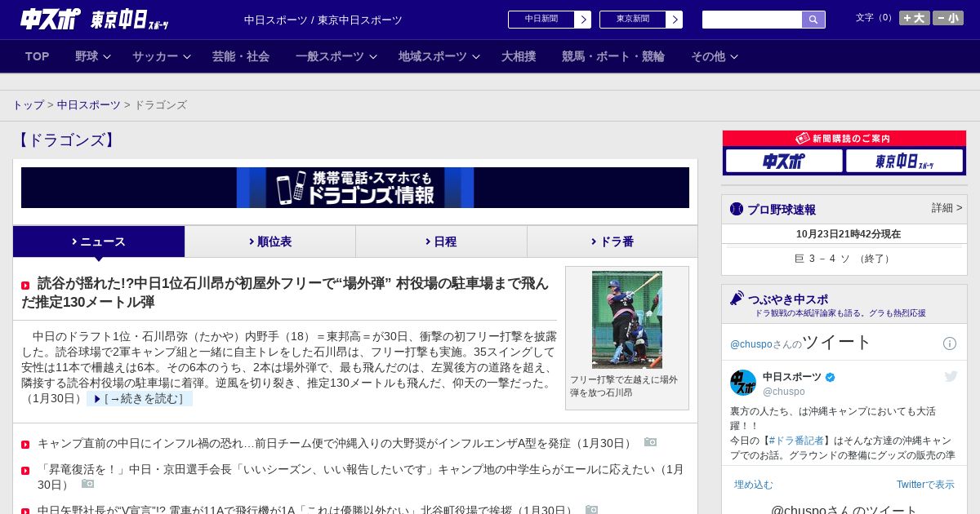Click the 中日スポーツ account name in the tweet
980x514 pixels.
pos(792,377)
